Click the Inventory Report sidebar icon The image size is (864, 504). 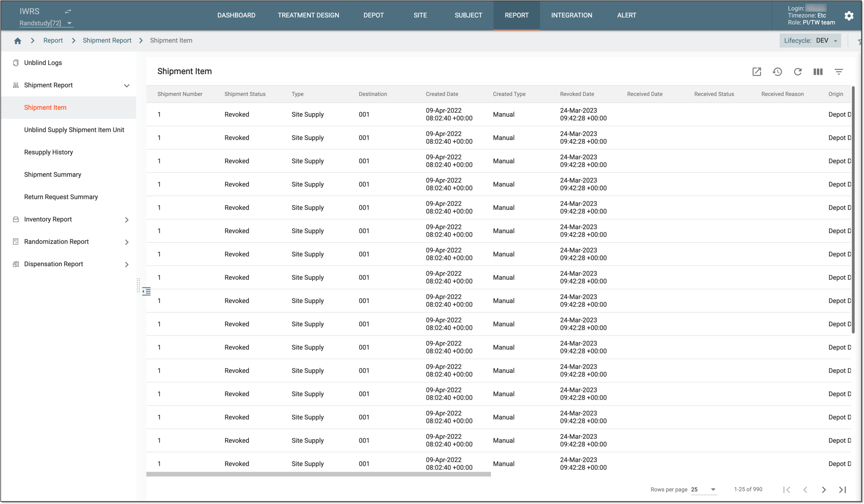click(16, 219)
